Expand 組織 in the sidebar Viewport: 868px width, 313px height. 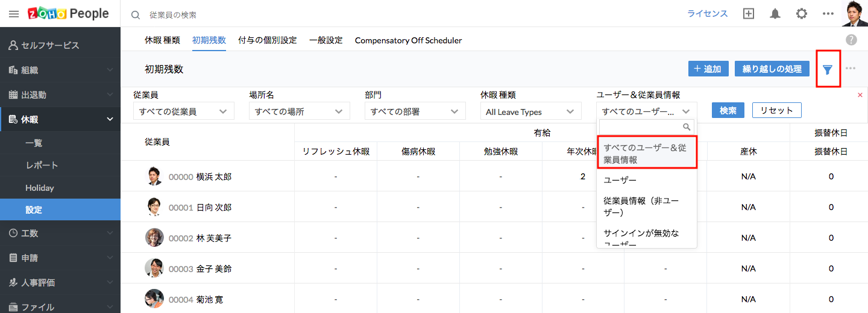(x=60, y=70)
